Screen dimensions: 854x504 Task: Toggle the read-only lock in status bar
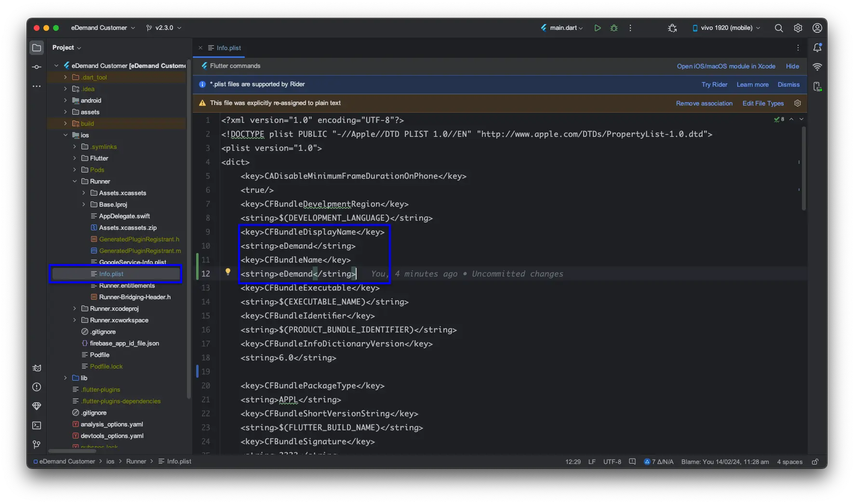(815, 462)
